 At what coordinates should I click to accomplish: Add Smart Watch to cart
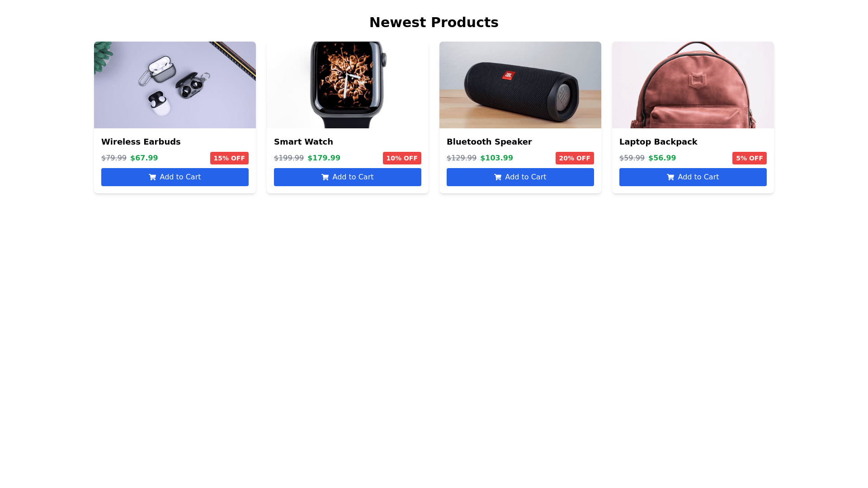pos(348,177)
